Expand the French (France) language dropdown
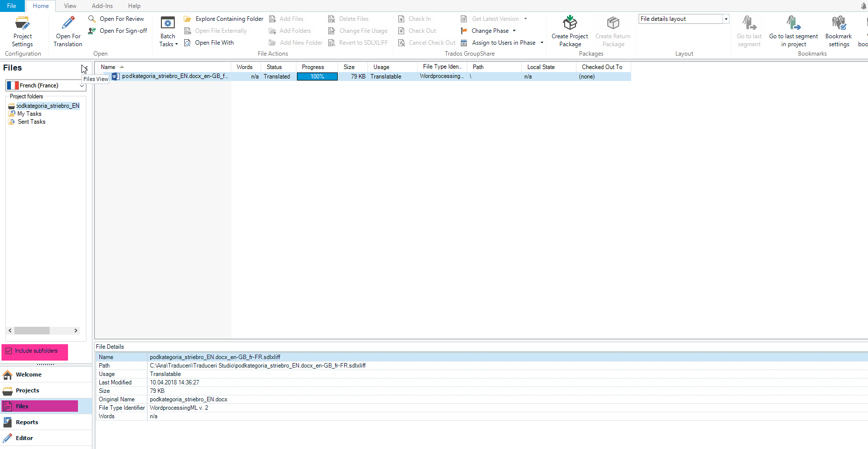Screen dimensions: 868x449 coord(81,85)
